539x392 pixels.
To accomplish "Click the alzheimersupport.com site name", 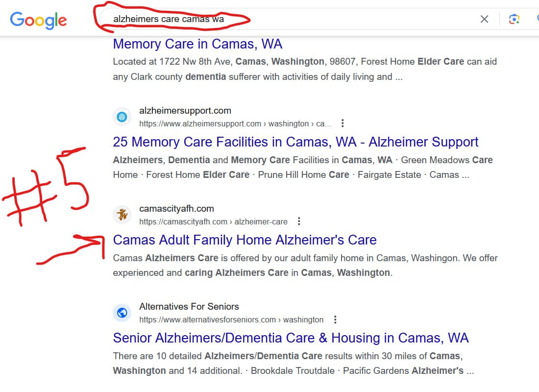I will (185, 111).
